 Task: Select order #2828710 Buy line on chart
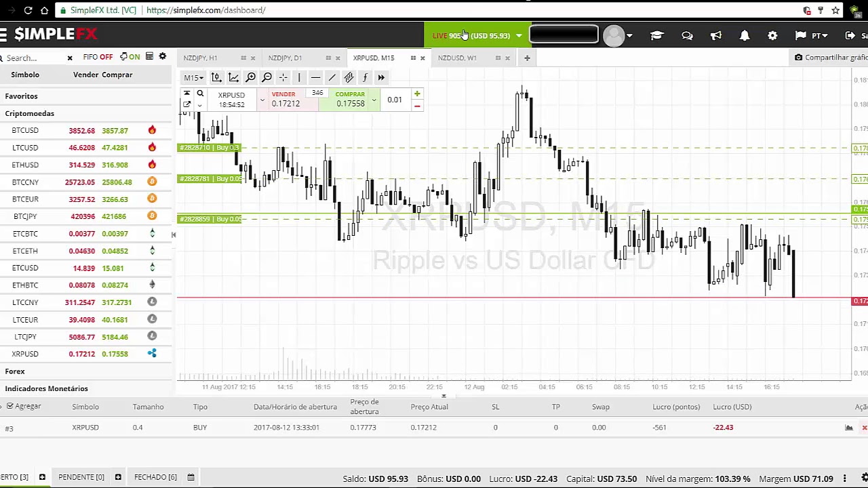tap(210, 148)
